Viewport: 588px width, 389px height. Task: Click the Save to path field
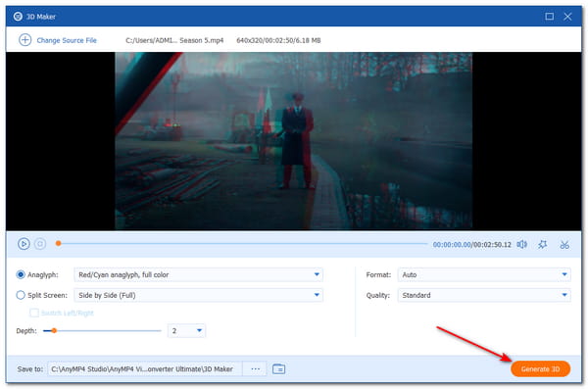pyautogui.click(x=145, y=369)
